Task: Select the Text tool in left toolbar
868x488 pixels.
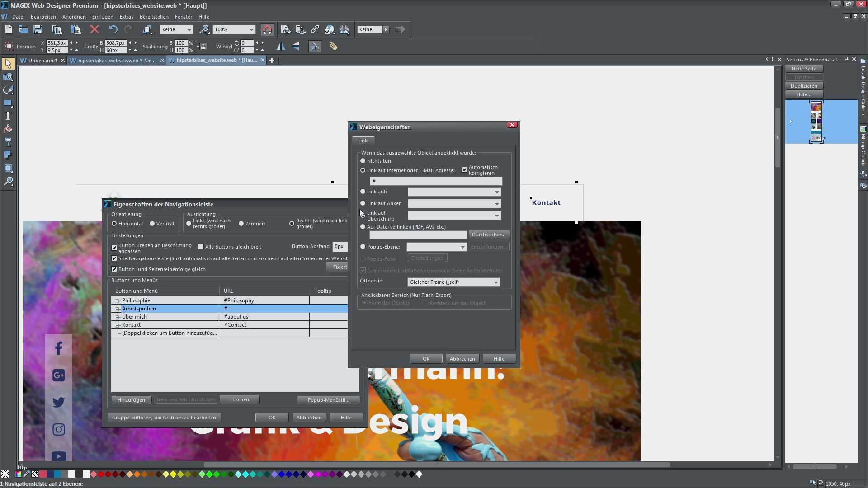Action: coord(8,116)
